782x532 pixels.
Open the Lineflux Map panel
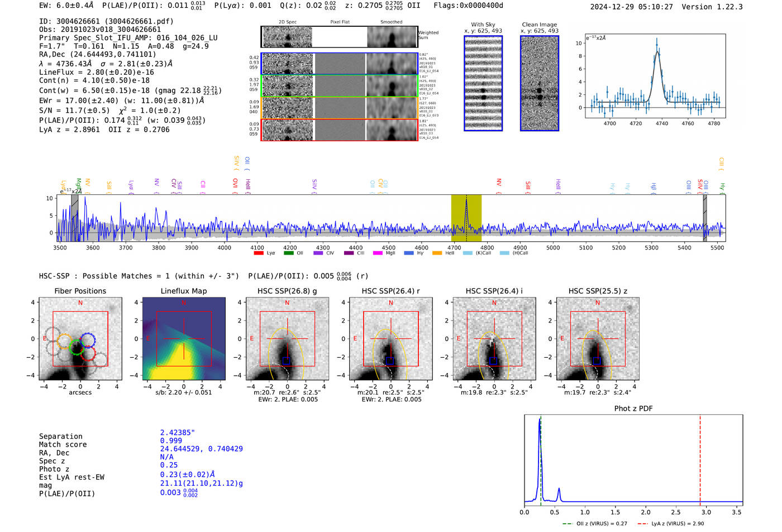[x=184, y=339]
